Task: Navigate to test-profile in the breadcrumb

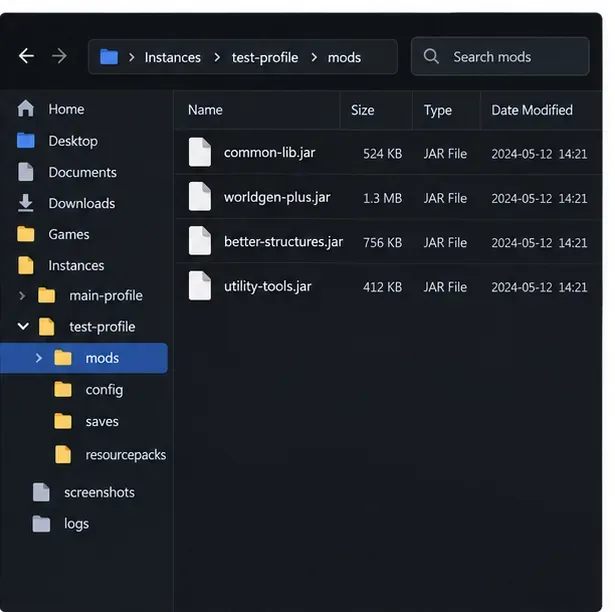Action: pyautogui.click(x=265, y=58)
